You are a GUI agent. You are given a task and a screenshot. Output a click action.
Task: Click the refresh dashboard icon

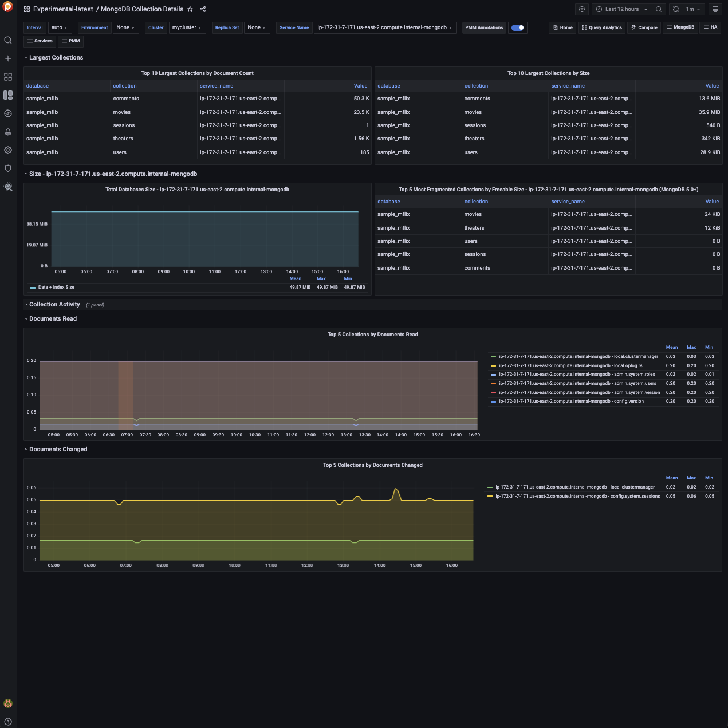point(676,9)
